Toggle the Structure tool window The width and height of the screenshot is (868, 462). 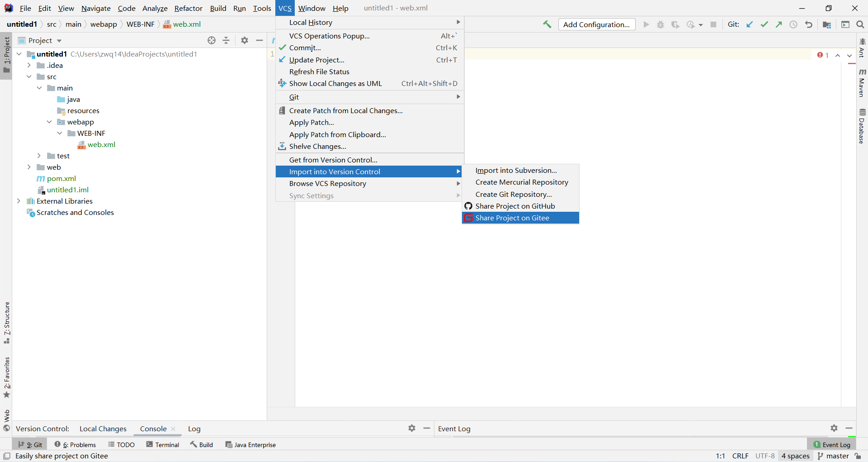[x=6, y=323]
